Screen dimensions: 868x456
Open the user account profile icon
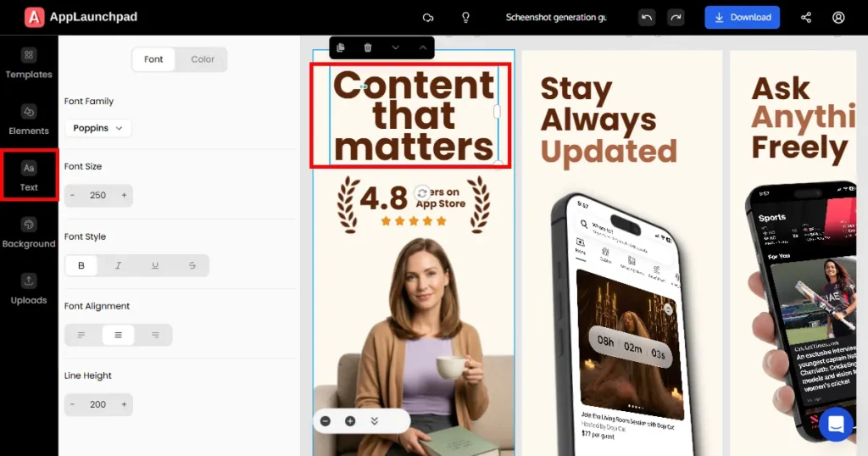coord(838,18)
